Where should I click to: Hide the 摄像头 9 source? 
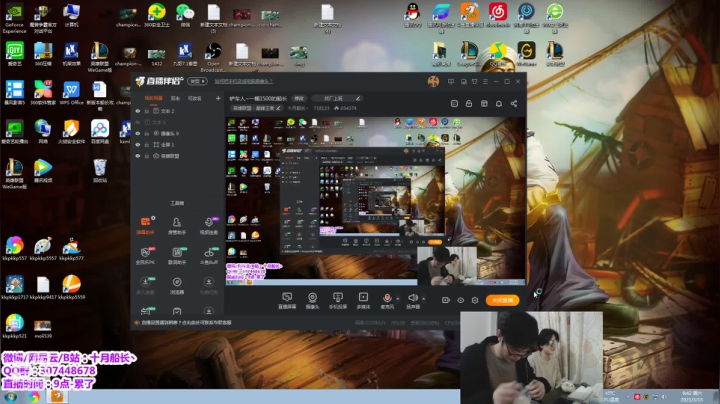(x=138, y=134)
